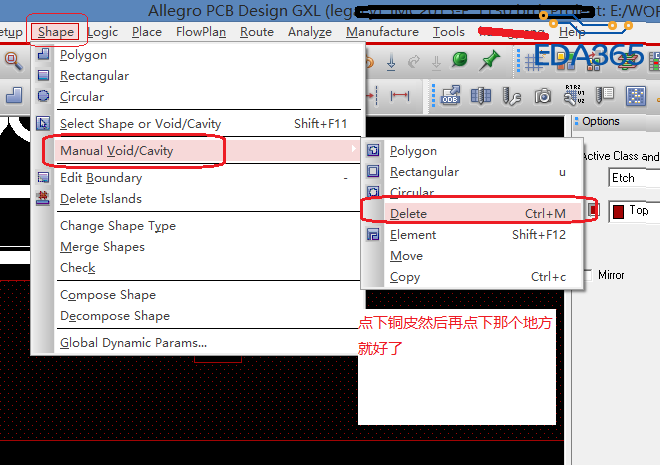Click the green globe toolbar icon
The width and height of the screenshot is (660, 474).
[460, 60]
